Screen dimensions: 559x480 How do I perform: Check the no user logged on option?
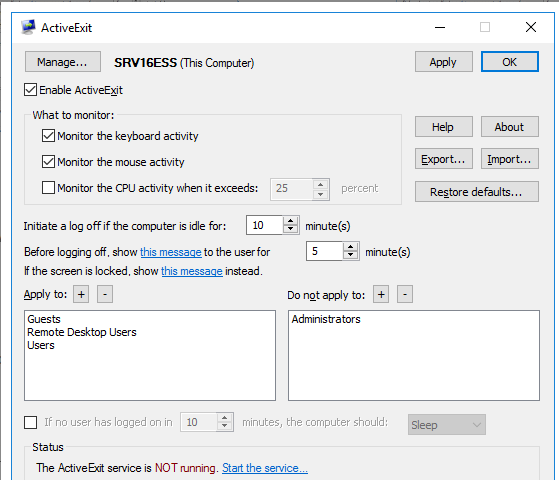pos(30,422)
